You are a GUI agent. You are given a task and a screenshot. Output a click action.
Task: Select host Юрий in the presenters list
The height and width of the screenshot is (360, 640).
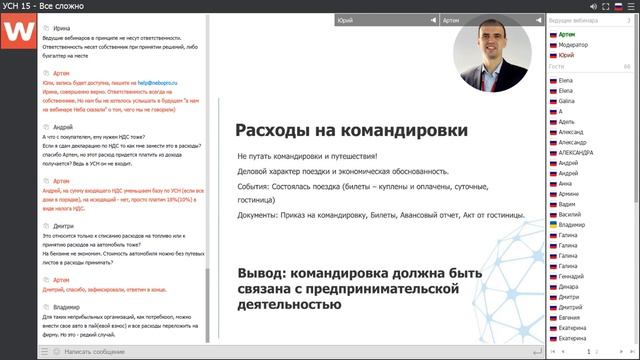(x=566, y=55)
